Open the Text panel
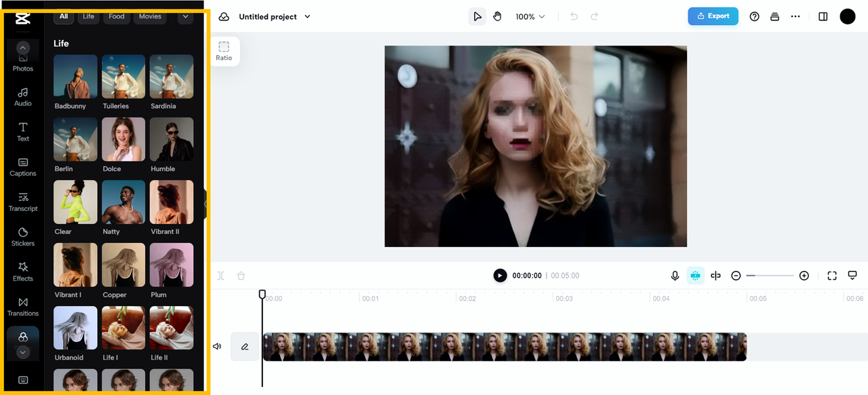This screenshot has width=868, height=395. pos(23,132)
